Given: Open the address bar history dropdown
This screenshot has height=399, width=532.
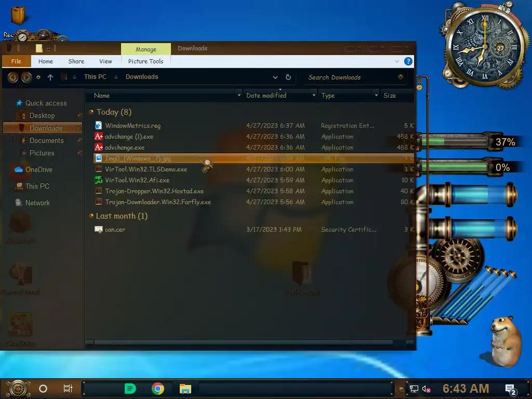Looking at the screenshot, I should click(x=275, y=77).
